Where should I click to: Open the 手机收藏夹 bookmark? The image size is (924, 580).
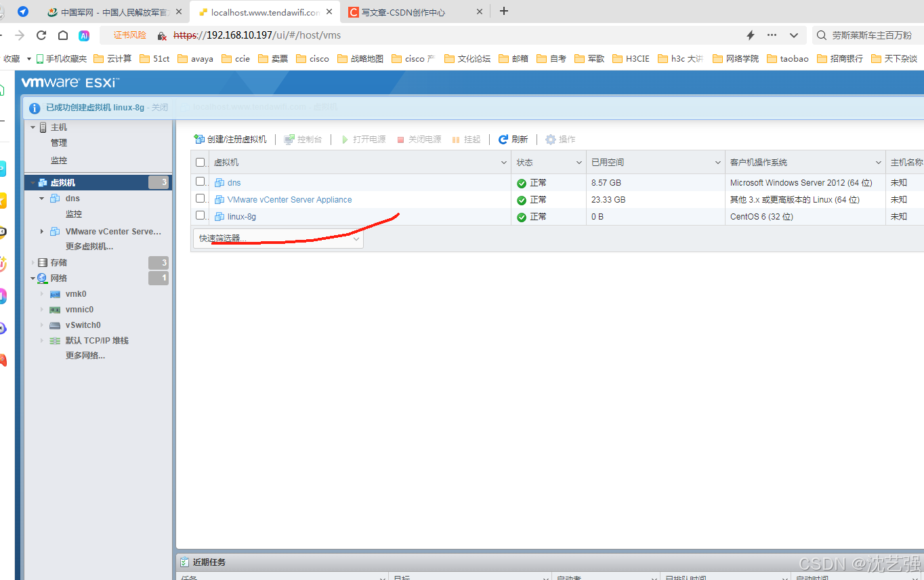coord(62,59)
